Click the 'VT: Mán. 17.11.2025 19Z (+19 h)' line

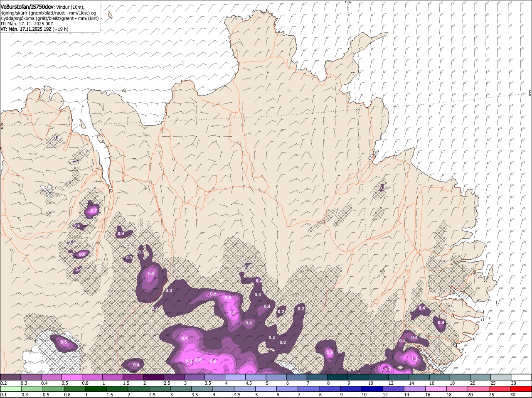(x=34, y=29)
